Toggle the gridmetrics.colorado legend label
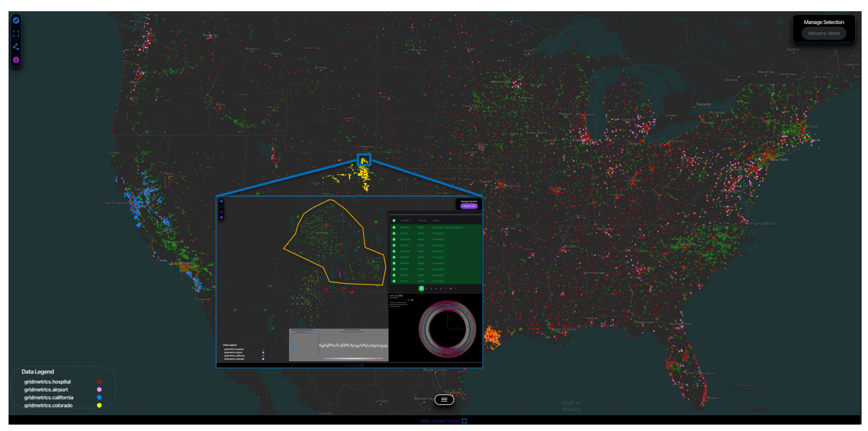 click(x=48, y=405)
